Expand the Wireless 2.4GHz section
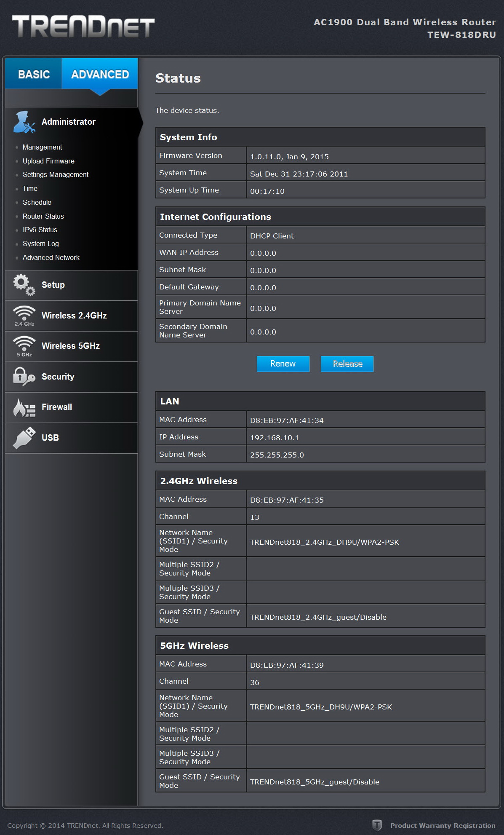Image resolution: width=504 pixels, height=835 pixels. (71, 316)
